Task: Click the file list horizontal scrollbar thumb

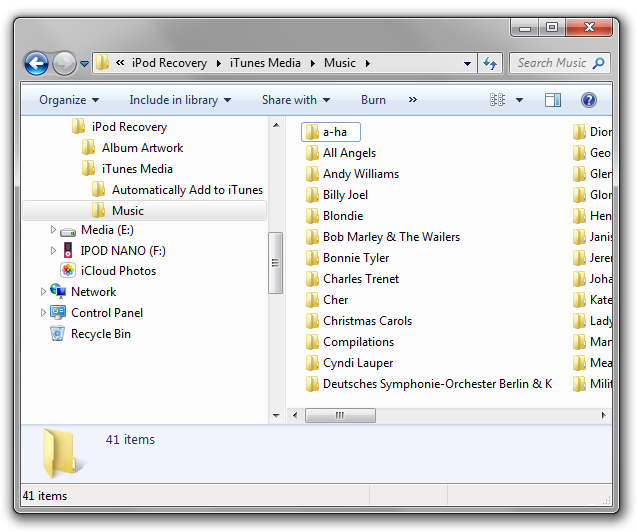Action: (340, 415)
